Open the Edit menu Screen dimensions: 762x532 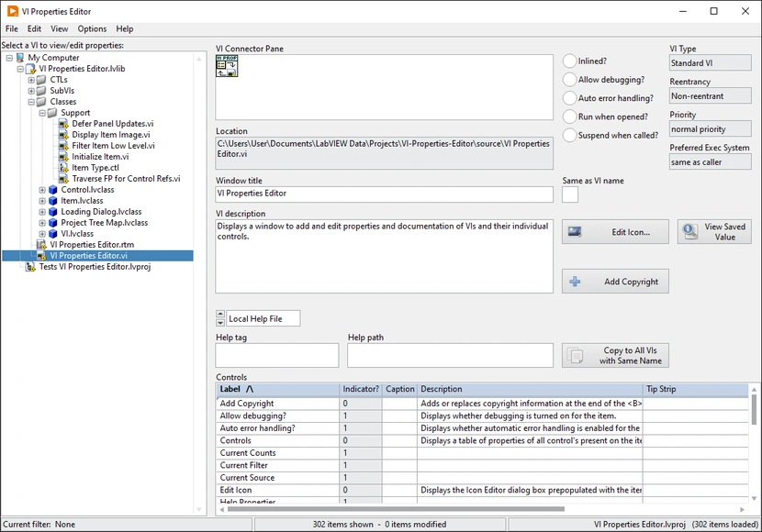click(x=34, y=28)
